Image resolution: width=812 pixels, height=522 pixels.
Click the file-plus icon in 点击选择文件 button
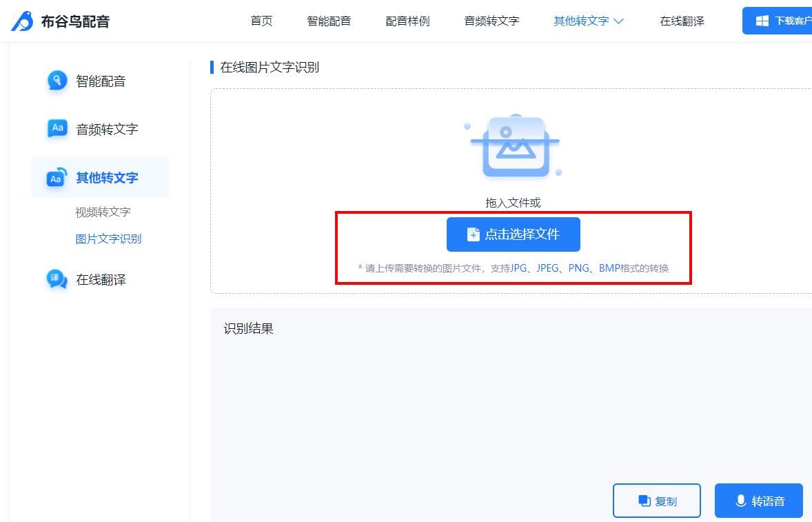click(473, 234)
